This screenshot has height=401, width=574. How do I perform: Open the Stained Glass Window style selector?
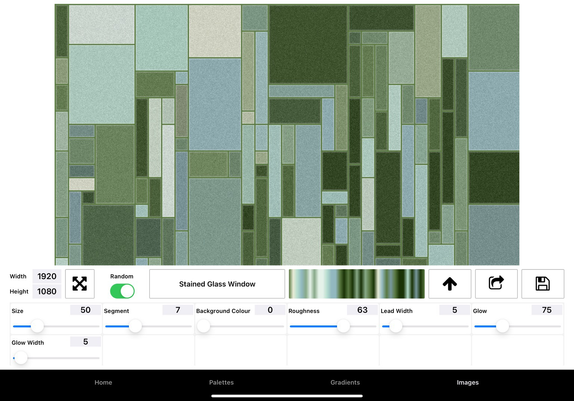(x=217, y=284)
